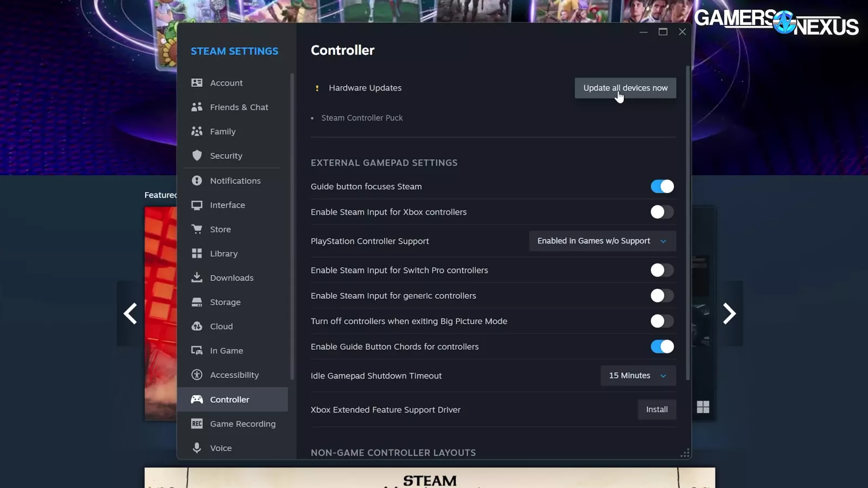
Task: Toggle Guide button focuses Steam
Action: coord(662,187)
